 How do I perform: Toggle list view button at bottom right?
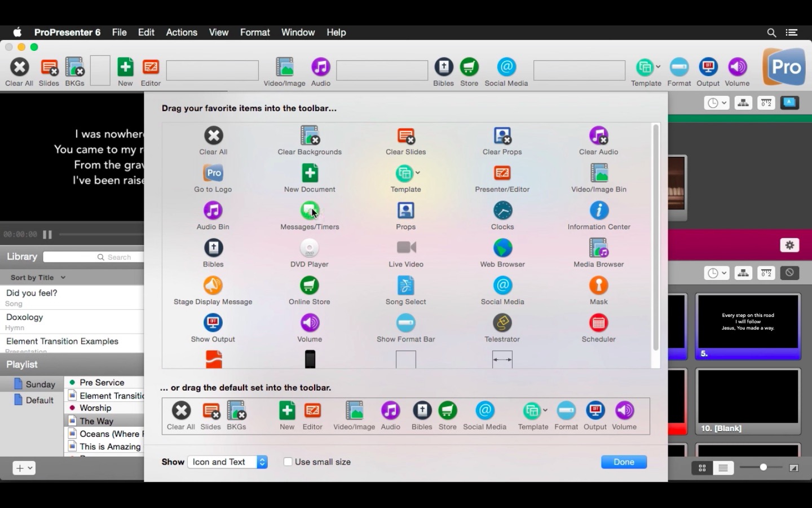[x=723, y=468]
